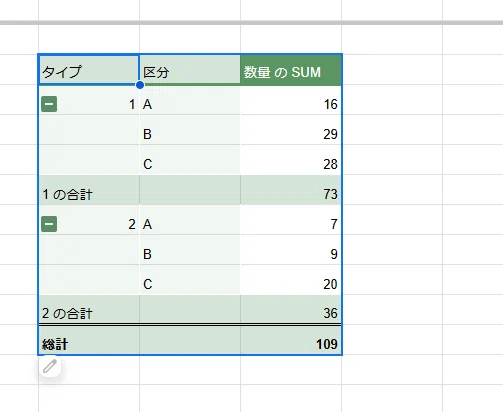
Task: Click the B cell with value 9
Action: coord(190,250)
